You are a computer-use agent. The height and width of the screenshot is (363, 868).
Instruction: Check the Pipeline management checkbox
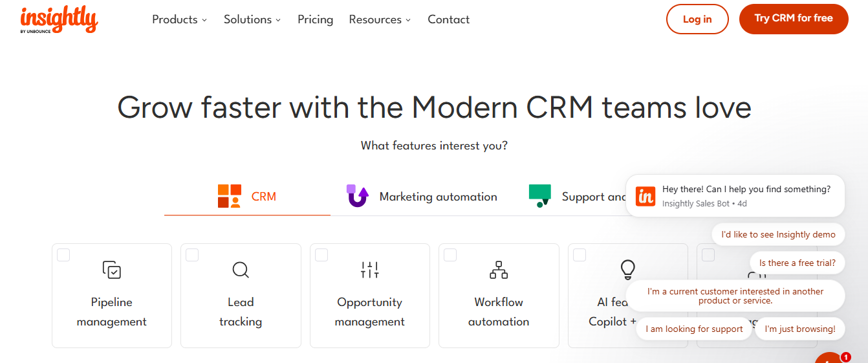pyautogui.click(x=63, y=255)
